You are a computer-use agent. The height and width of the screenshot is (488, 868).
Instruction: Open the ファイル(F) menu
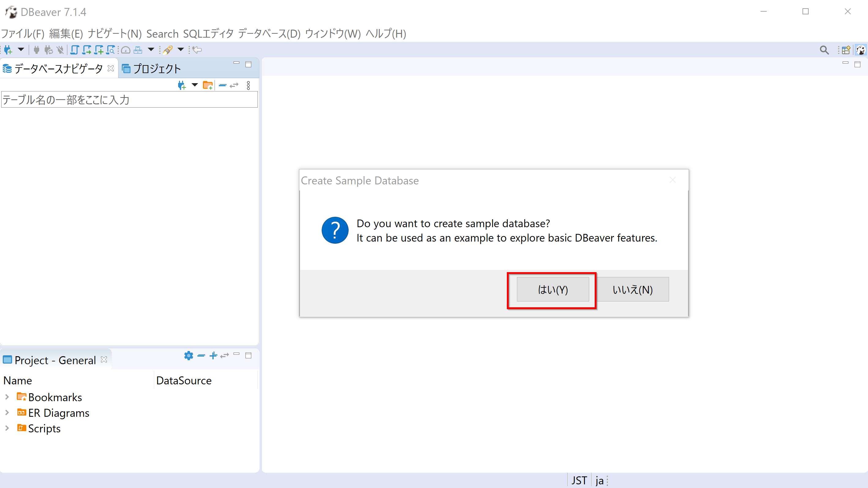(x=23, y=34)
